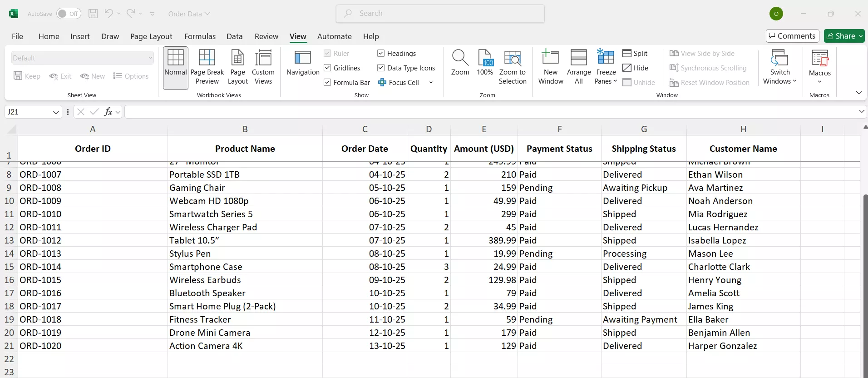Switch to Page Layout view

coord(237,67)
